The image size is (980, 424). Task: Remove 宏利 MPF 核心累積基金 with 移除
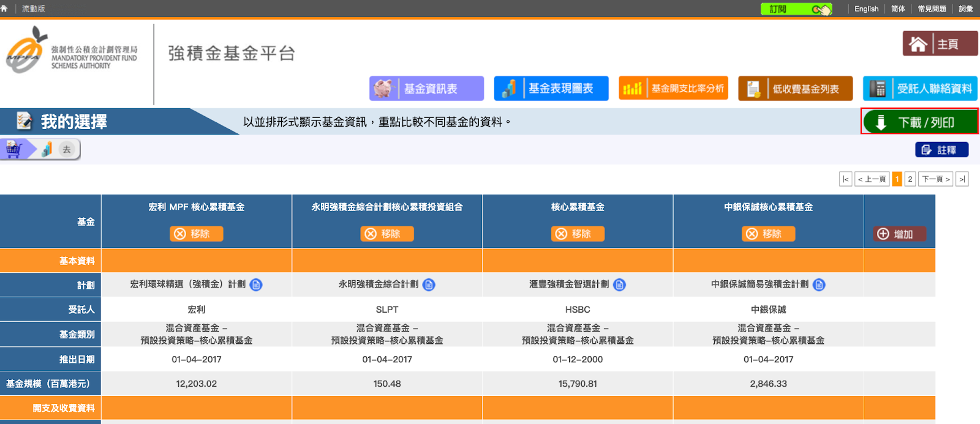coord(197,234)
